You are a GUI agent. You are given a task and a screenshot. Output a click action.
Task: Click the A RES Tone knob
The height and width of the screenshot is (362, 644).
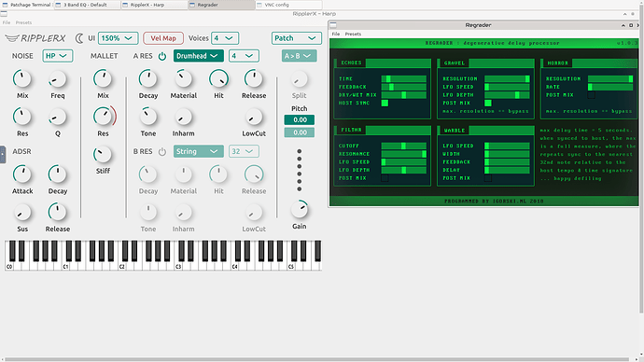[147, 117]
